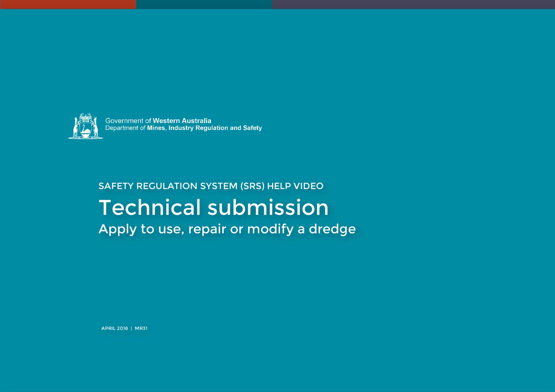The height and width of the screenshot is (392, 555).
Task: Click the 'Government of Western Australia' text
Action: point(158,120)
